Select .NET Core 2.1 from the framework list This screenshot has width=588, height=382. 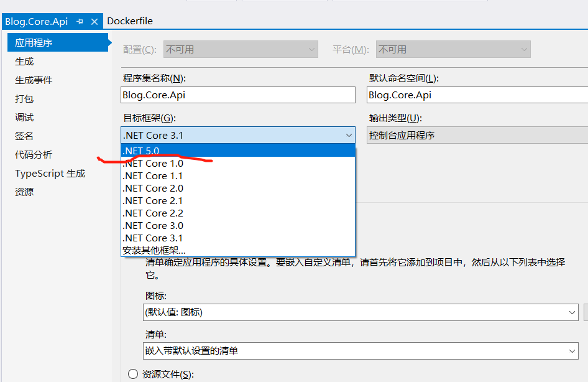coord(238,200)
